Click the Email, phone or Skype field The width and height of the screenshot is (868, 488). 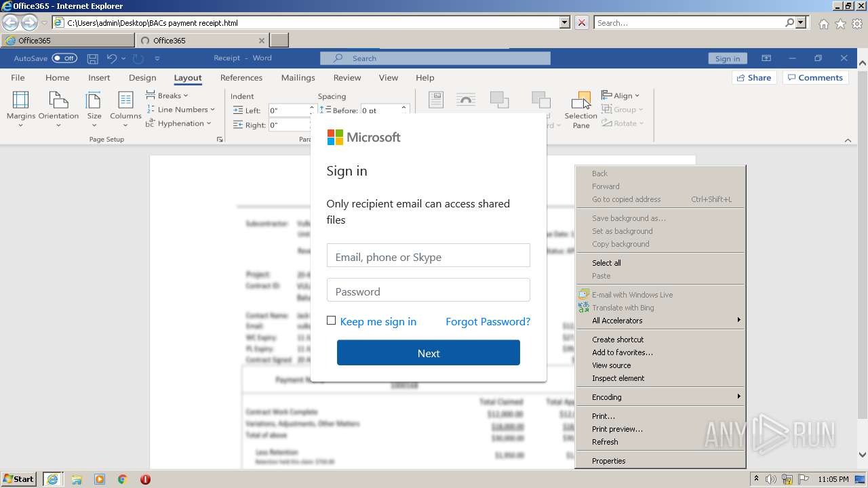[x=428, y=256]
